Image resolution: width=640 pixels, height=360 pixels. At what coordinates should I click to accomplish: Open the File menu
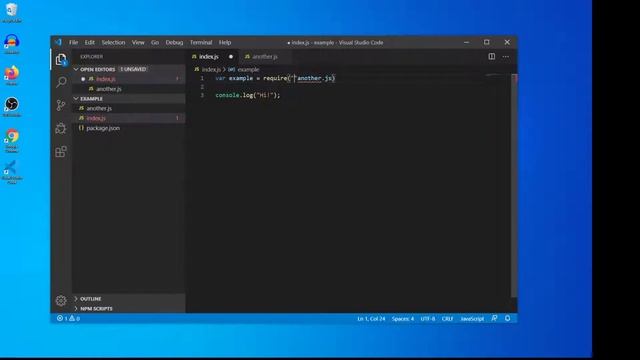tap(73, 42)
